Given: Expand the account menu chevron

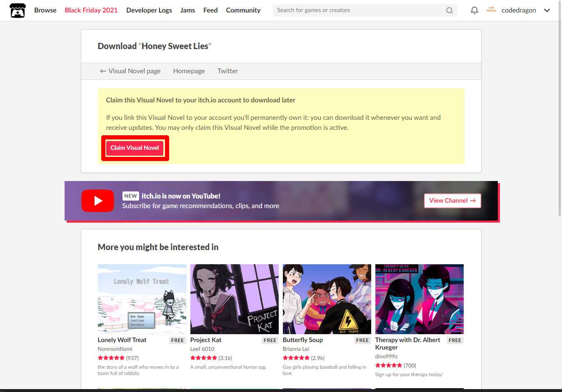Looking at the screenshot, I should [x=547, y=10].
